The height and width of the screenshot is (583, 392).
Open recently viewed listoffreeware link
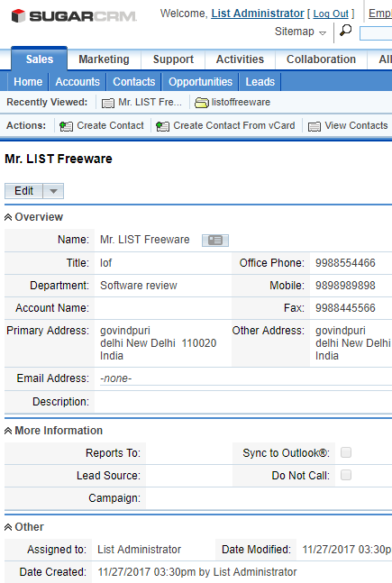point(241,102)
